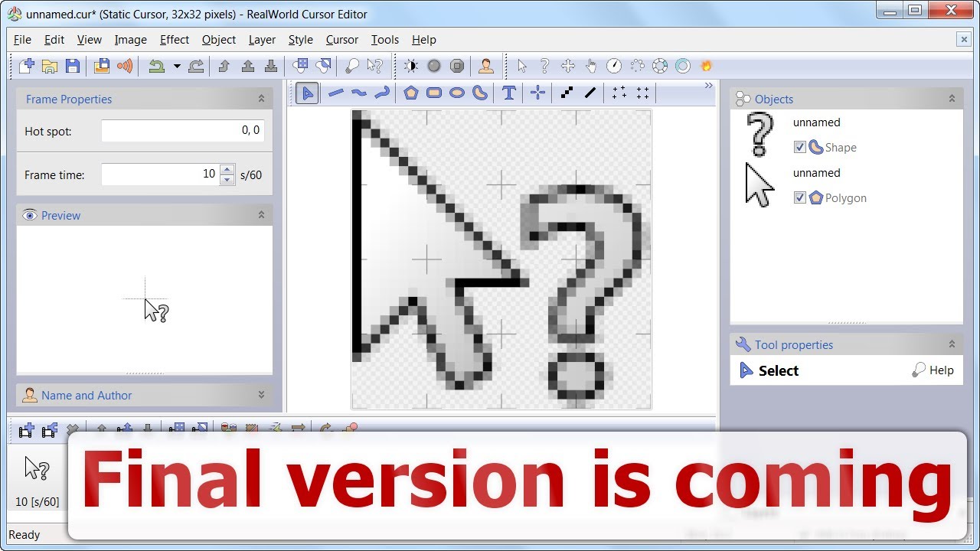Viewport: 980px width, 551px height.
Task: Collapse the Objects panel
Action: [x=952, y=99]
